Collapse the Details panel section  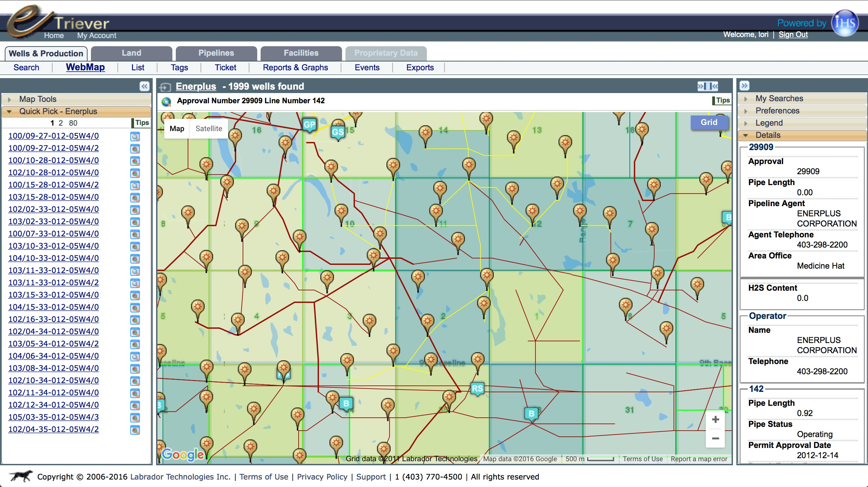pos(747,136)
